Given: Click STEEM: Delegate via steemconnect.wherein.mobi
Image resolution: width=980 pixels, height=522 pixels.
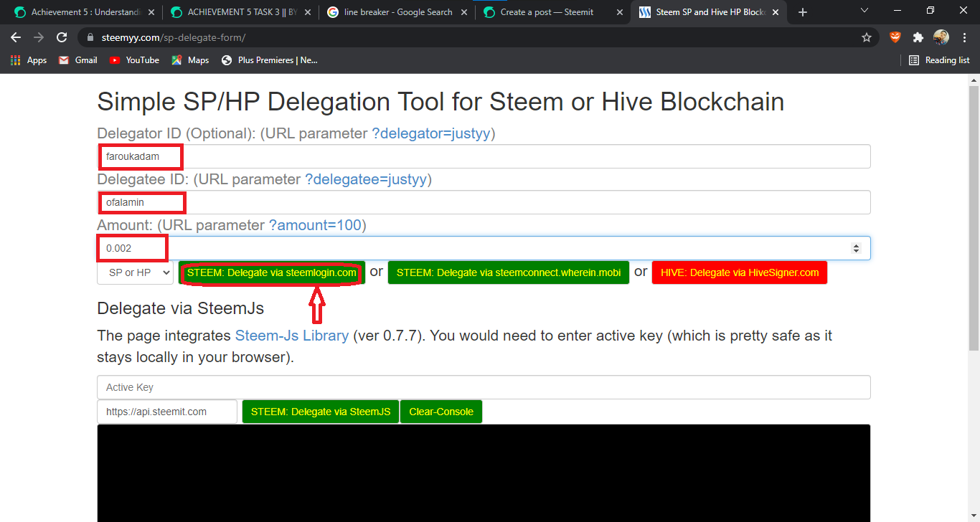Looking at the screenshot, I should pyautogui.click(x=509, y=272).
